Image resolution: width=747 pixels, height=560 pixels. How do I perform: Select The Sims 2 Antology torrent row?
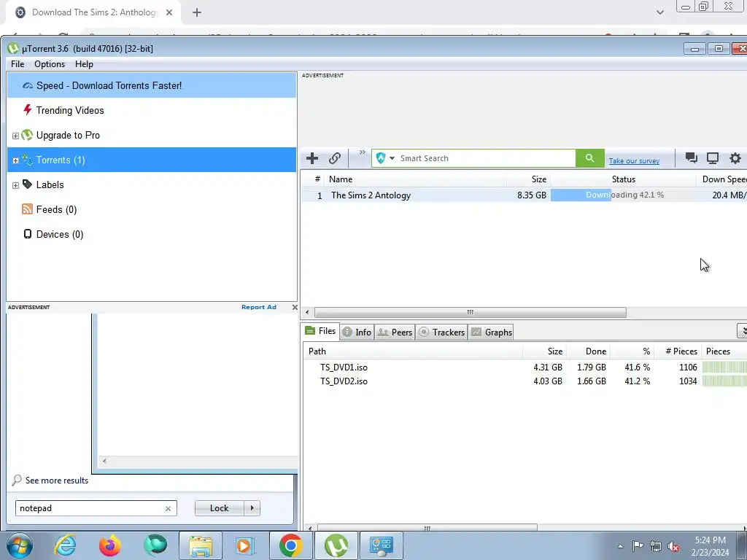pos(523,195)
